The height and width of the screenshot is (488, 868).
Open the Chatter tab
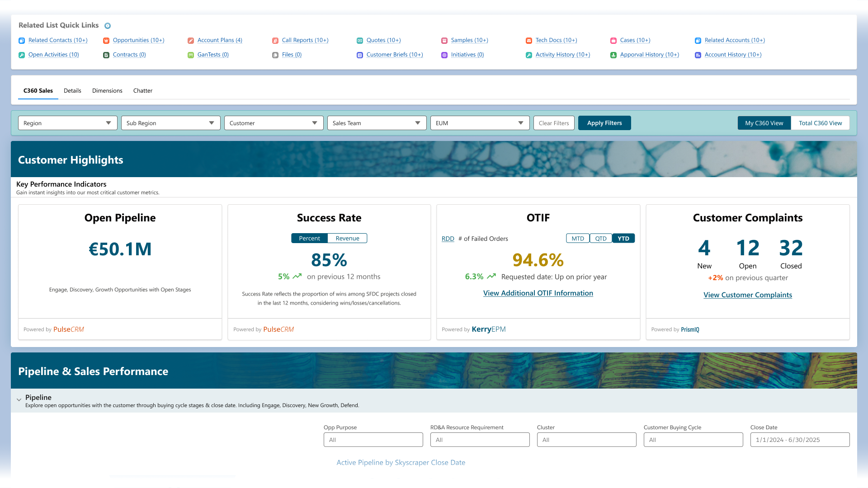[142, 91]
